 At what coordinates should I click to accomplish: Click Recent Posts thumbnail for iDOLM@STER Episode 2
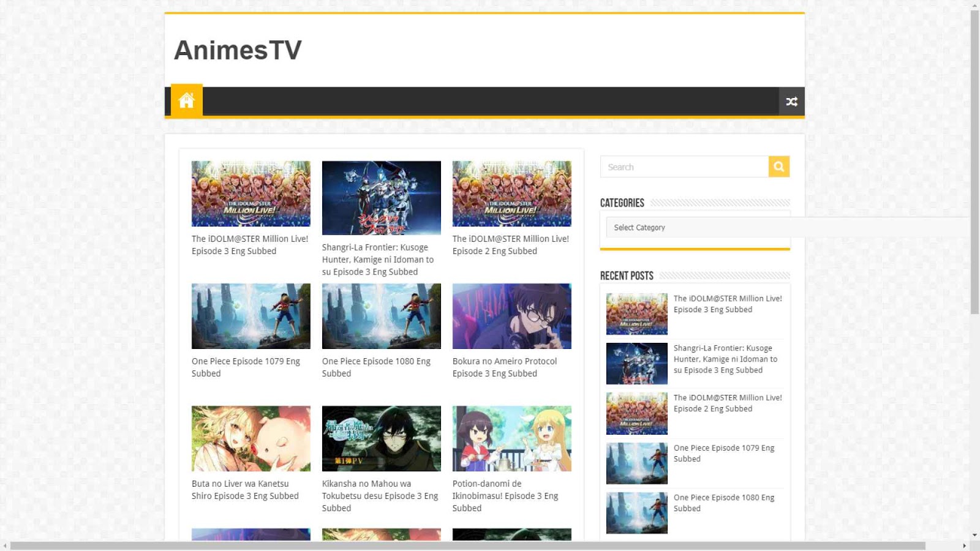point(637,413)
